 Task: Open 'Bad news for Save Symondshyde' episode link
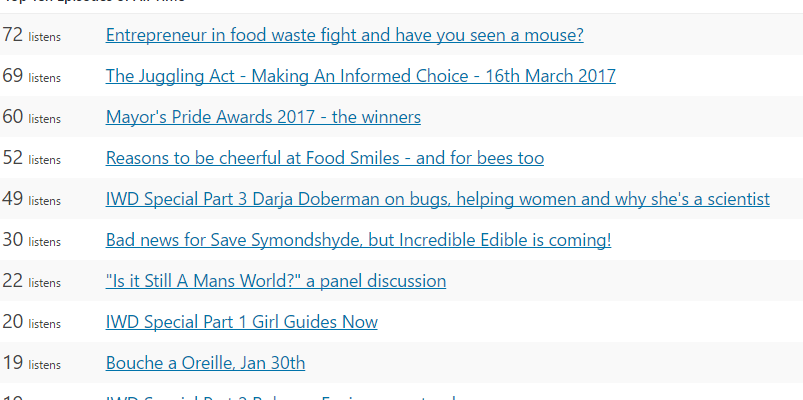point(358,240)
